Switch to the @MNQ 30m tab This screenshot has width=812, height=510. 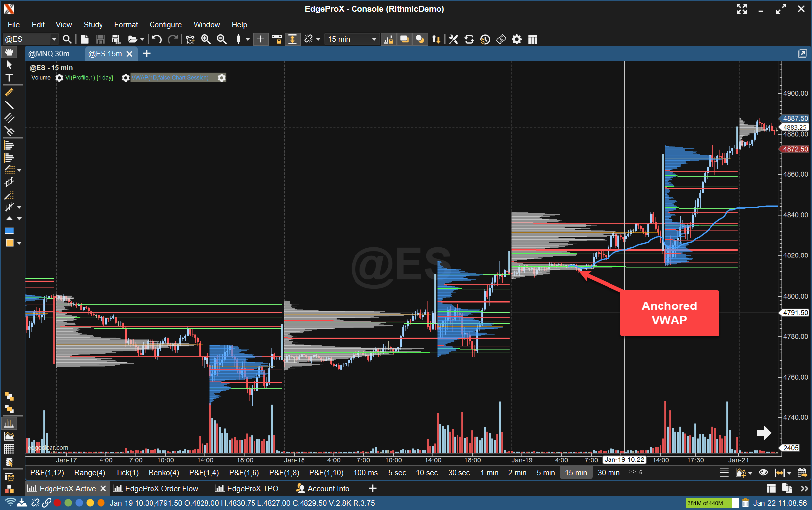[49, 54]
